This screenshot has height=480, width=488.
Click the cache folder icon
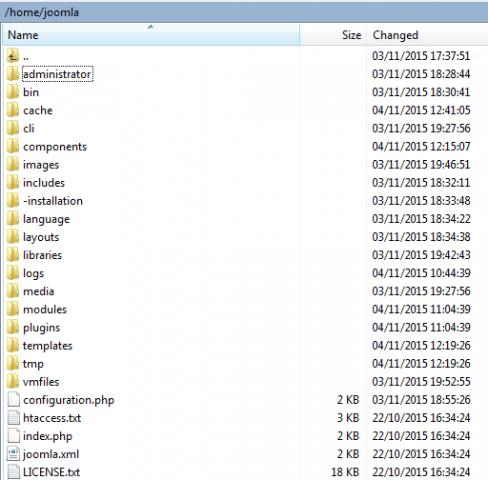click(13, 110)
